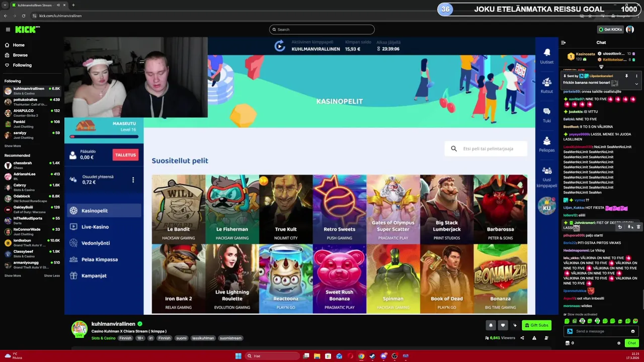Open pinned message three-dot options

(636, 76)
